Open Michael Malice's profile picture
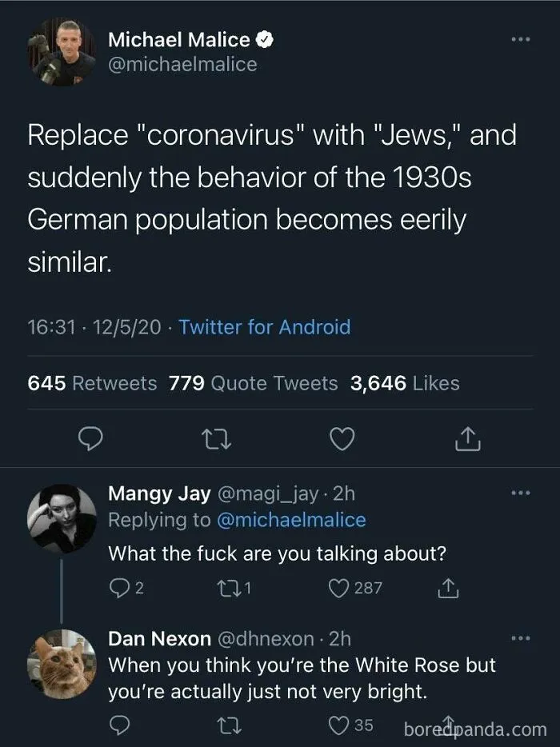The width and height of the screenshot is (560, 747). (62, 52)
